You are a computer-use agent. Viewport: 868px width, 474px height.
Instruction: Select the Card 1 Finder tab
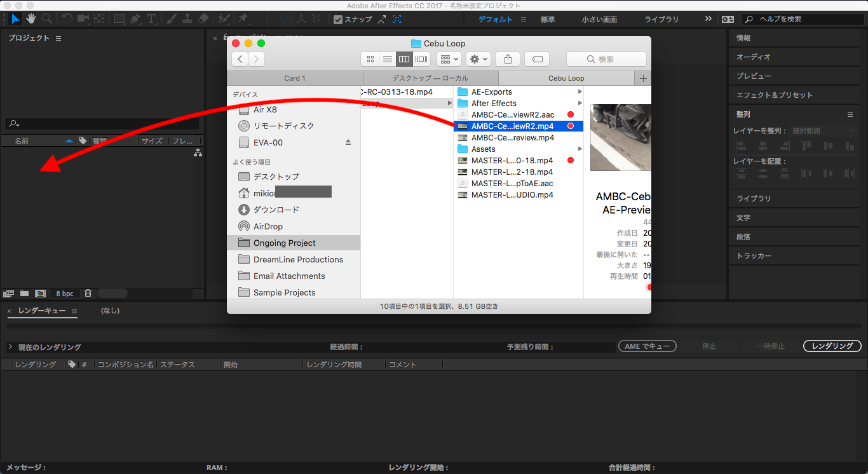point(295,78)
